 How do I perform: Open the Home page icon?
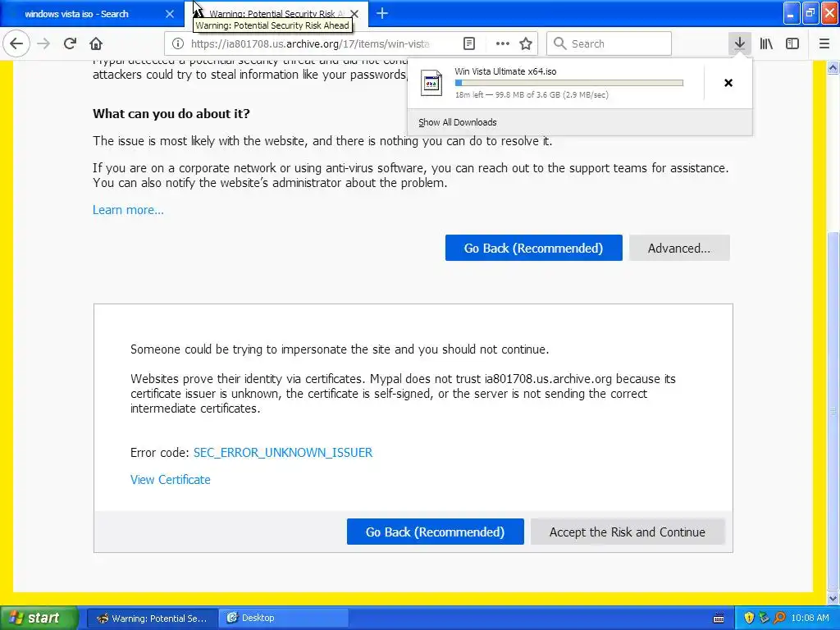pyautogui.click(x=96, y=44)
